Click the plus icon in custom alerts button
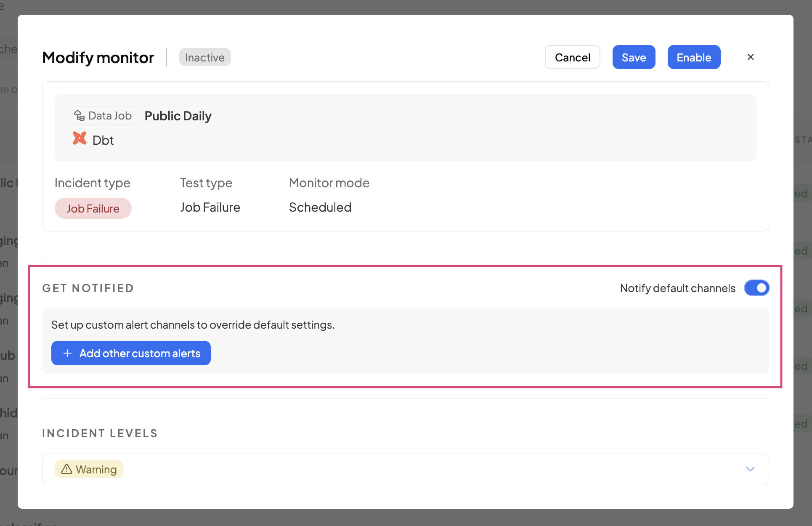 (67, 353)
